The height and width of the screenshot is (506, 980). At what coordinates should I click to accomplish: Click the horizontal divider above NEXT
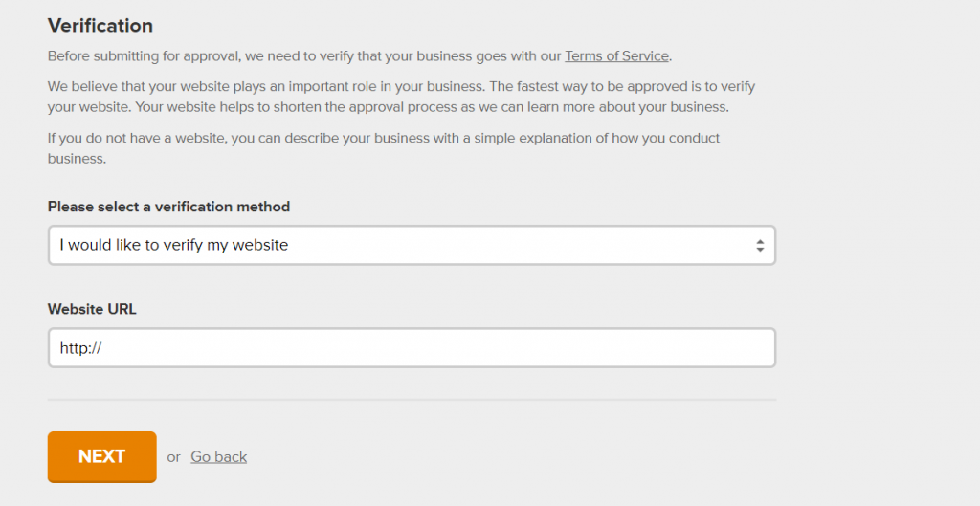[412, 400]
